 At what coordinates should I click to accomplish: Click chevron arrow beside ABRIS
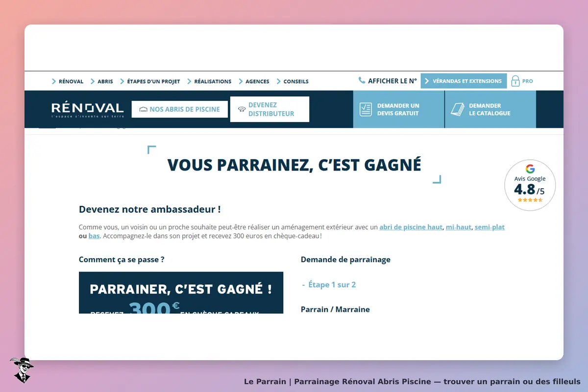93,81
